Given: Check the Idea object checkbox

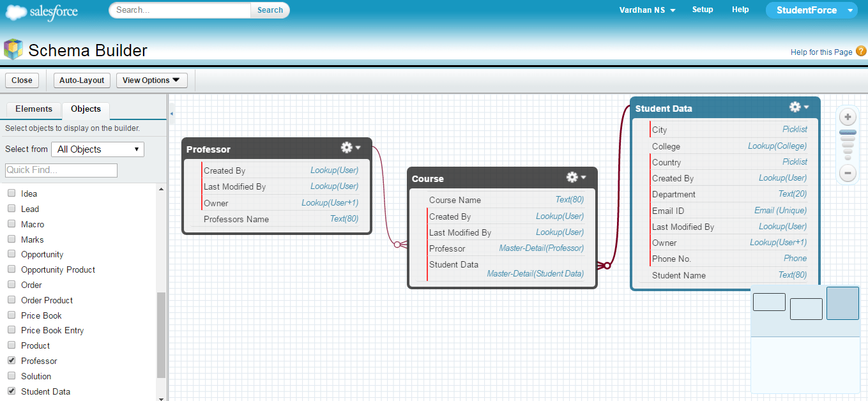Looking at the screenshot, I should (x=11, y=193).
